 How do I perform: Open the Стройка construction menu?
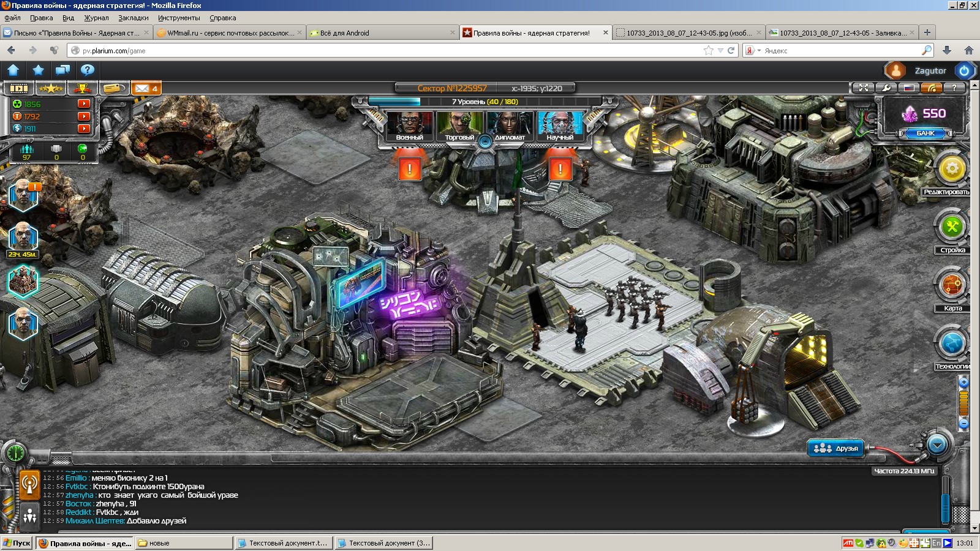[952, 227]
